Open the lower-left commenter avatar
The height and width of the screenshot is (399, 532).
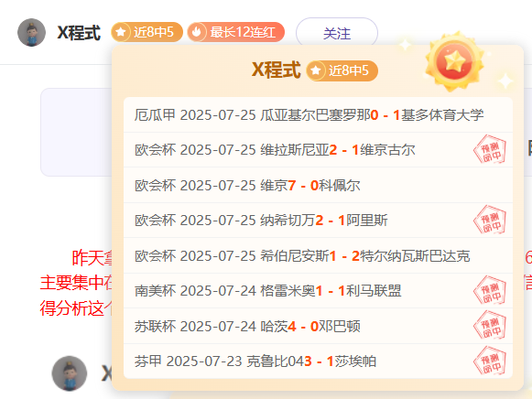click(x=70, y=373)
